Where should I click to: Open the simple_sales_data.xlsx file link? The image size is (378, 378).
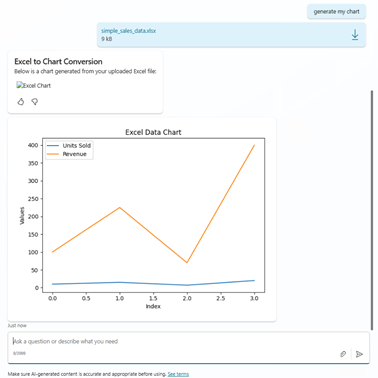point(129,31)
